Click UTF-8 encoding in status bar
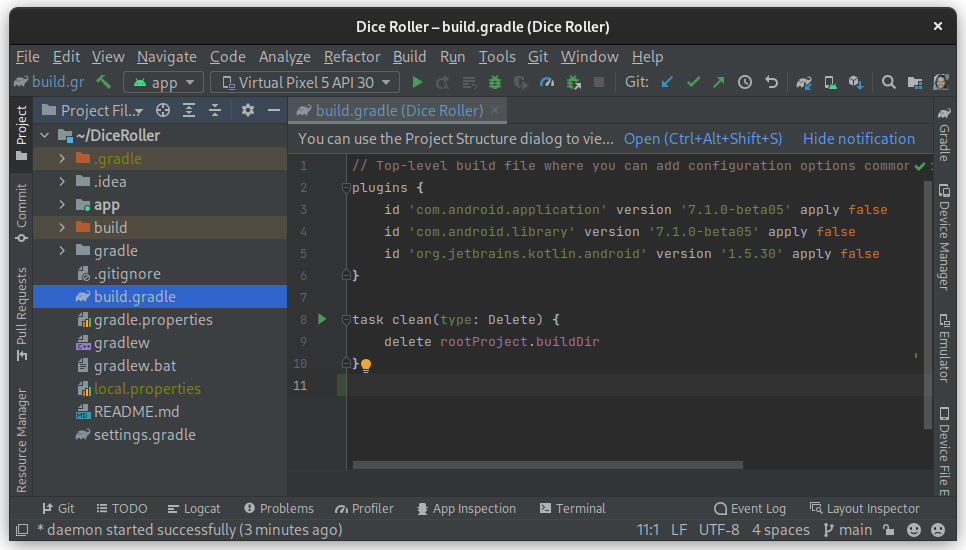Screen dimensions: 966x550 [x=719, y=530]
